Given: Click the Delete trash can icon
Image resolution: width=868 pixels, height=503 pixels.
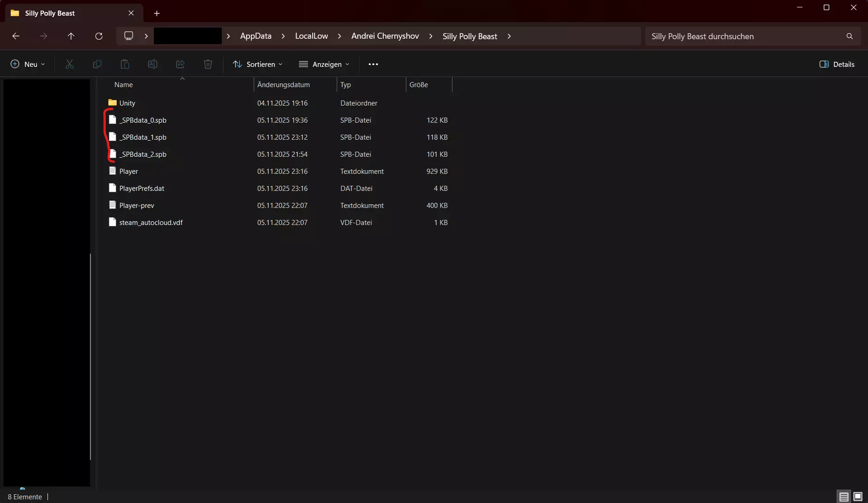Looking at the screenshot, I should point(208,64).
